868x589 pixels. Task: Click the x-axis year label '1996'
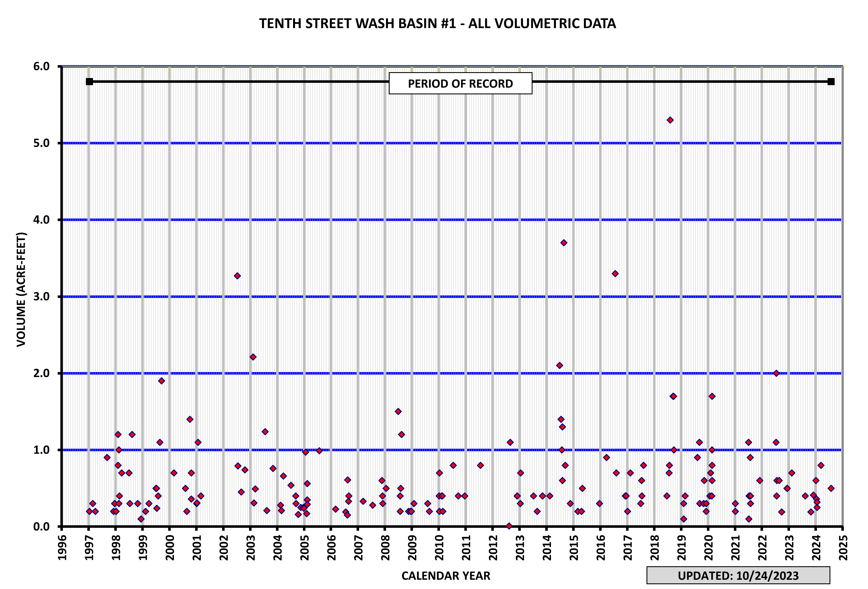click(62, 547)
